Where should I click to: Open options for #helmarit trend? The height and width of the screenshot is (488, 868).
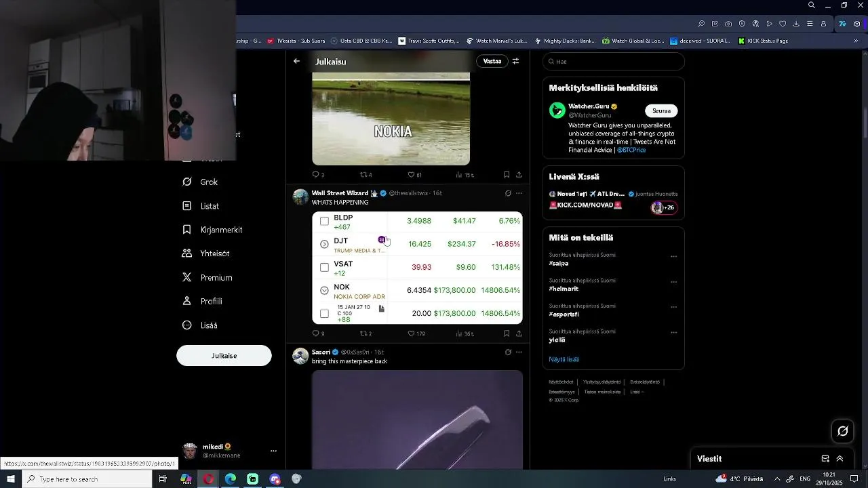pos(673,282)
